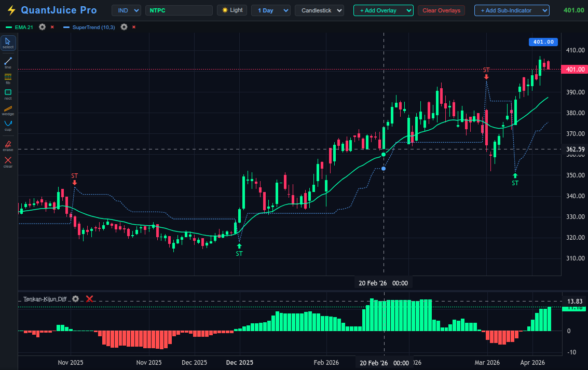Open the Add Overlay menu

383,9
